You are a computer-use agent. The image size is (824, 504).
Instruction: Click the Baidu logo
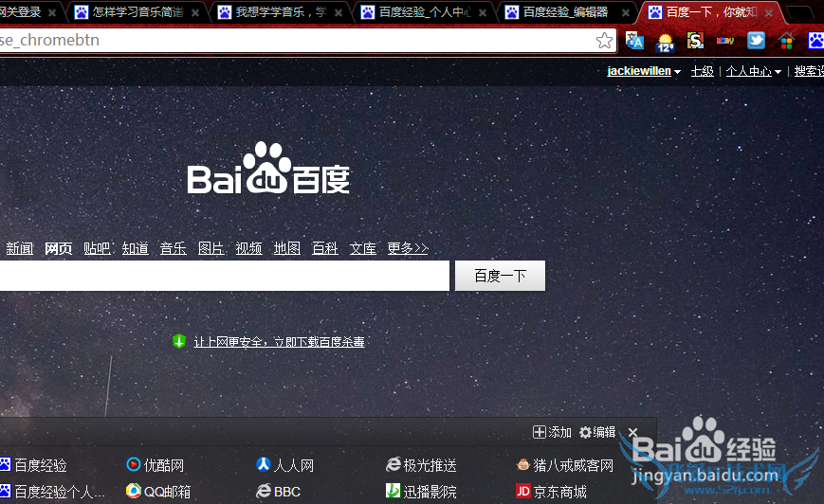268,168
